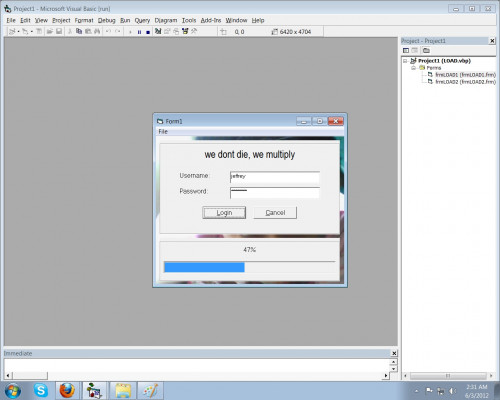Collapse the Project1 (LOAD.vbp) tree node
The width and height of the screenshot is (500, 400).
pyautogui.click(x=405, y=61)
